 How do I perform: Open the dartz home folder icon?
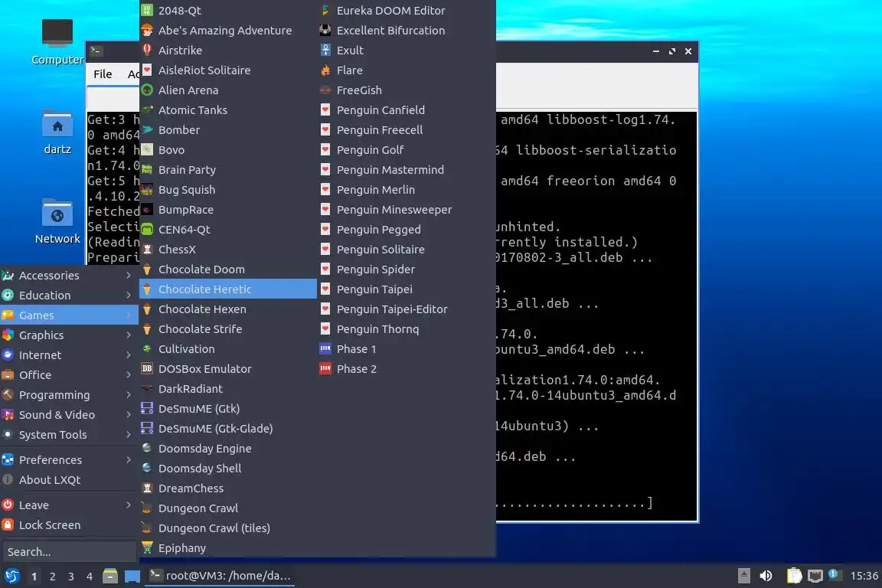[57, 124]
